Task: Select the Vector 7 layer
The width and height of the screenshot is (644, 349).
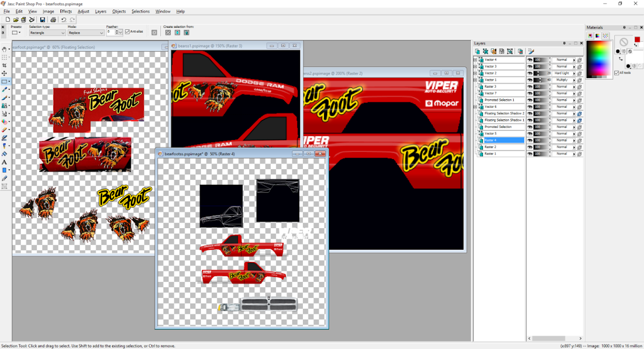Action: pyautogui.click(x=501, y=93)
